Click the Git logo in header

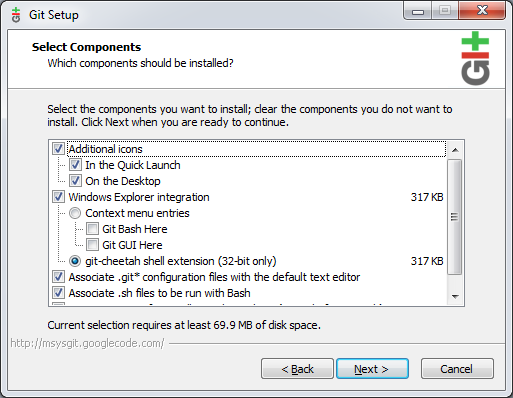click(x=475, y=58)
